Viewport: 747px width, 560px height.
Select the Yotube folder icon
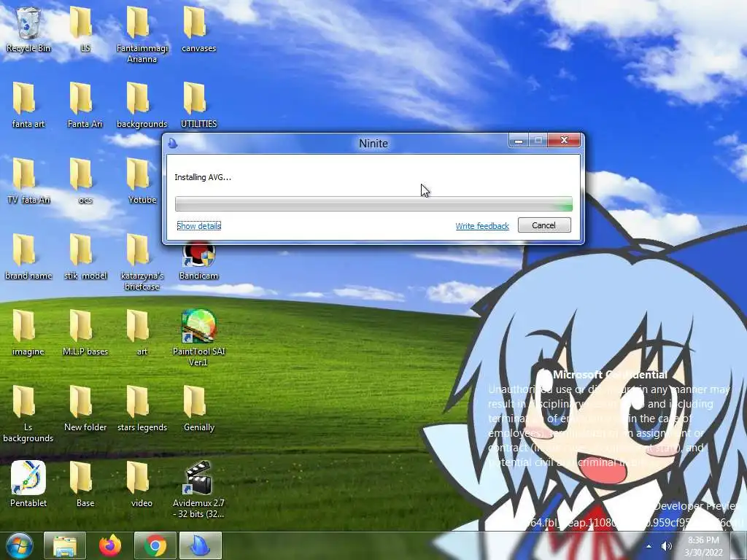tap(142, 181)
